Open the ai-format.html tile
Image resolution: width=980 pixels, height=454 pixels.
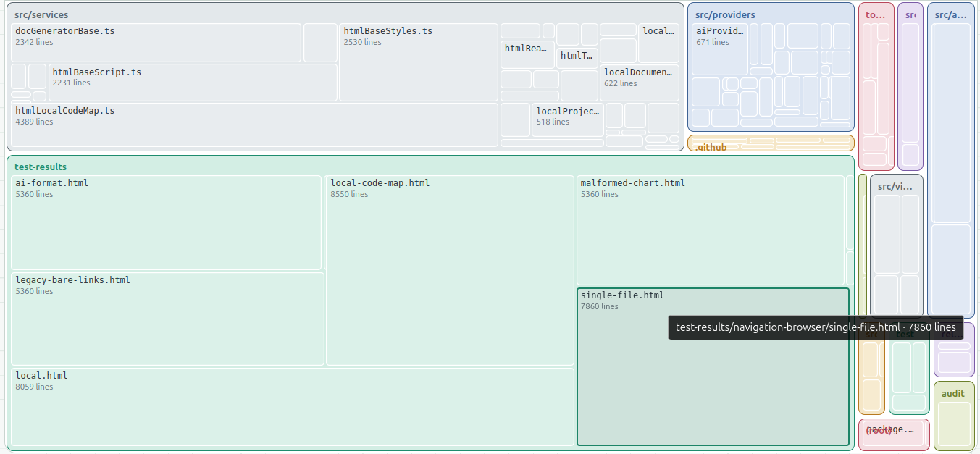point(167,222)
